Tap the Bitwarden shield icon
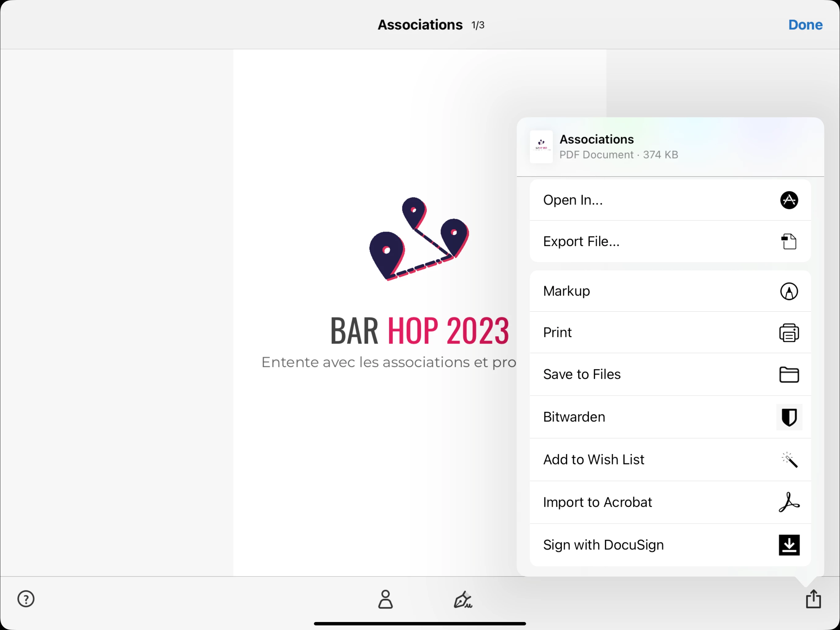This screenshot has width=840, height=630. (x=789, y=417)
